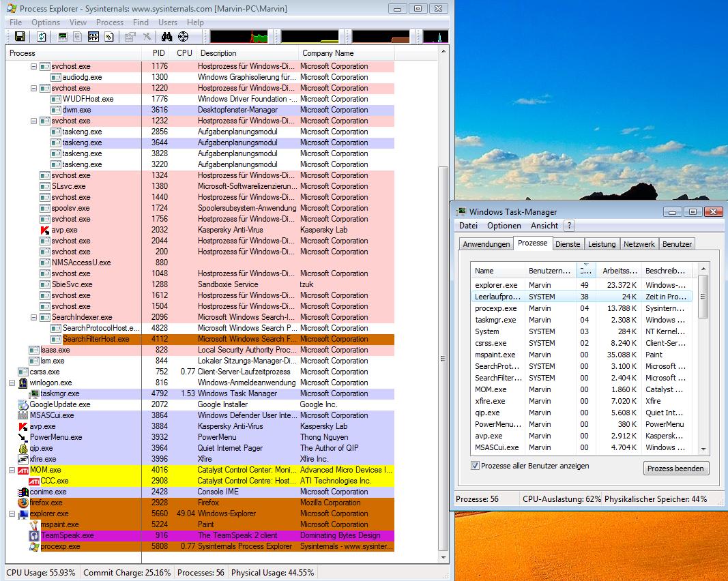Click the Kill Process X toolbar icon

(147, 36)
